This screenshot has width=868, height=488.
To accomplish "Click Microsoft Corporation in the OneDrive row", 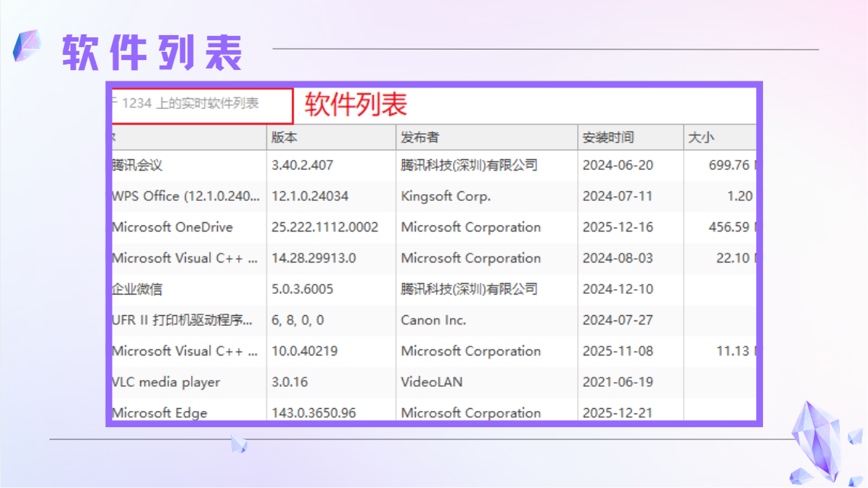I will coord(471,227).
